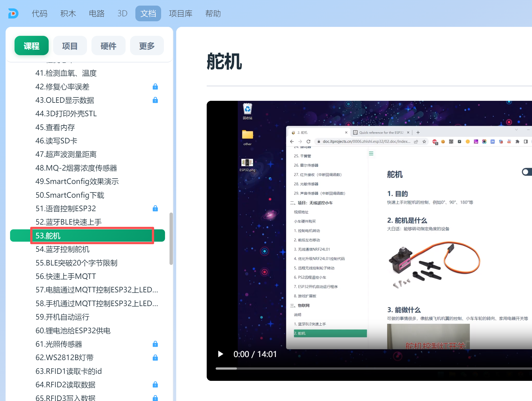Select the 文档 menu tab
The height and width of the screenshot is (401, 532).
[148, 13]
